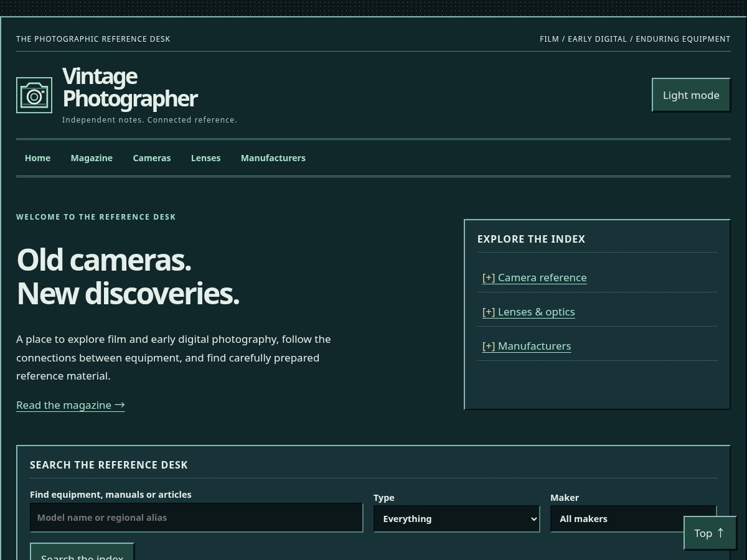The image size is (747, 560).
Task: Expand Manufacturers in Explore the Index
Action: tap(527, 346)
